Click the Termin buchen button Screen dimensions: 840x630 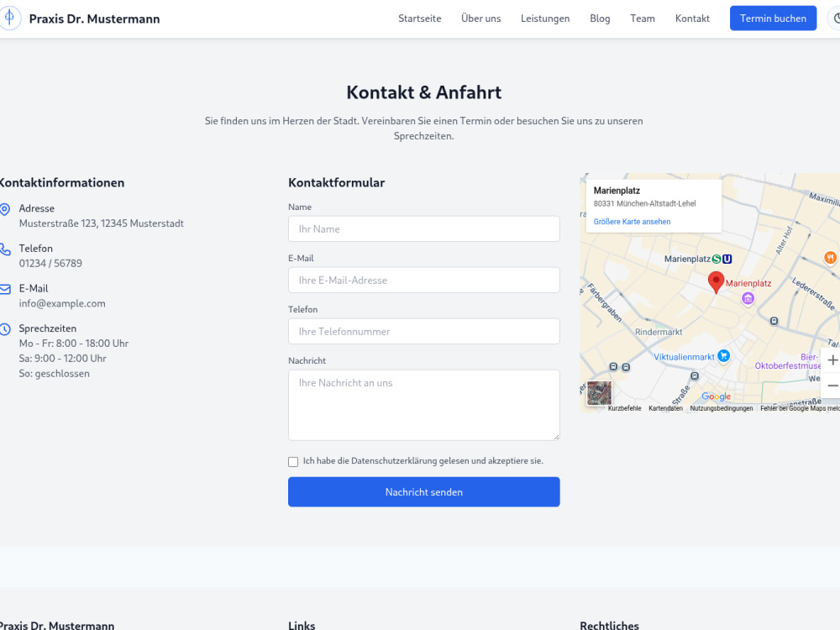click(x=773, y=18)
